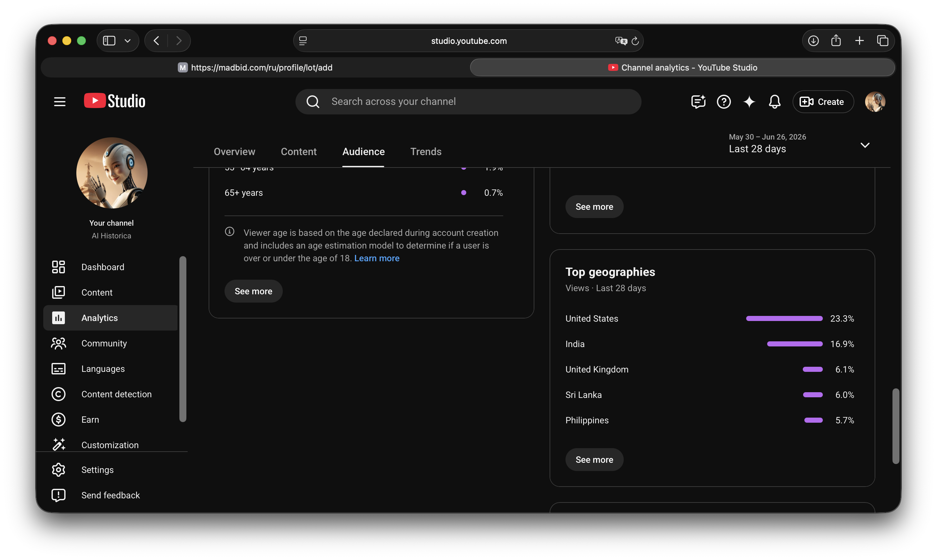This screenshot has width=937, height=560.
Task: Select the Channel analytics - YouTube Studio tab
Action: coord(682,67)
